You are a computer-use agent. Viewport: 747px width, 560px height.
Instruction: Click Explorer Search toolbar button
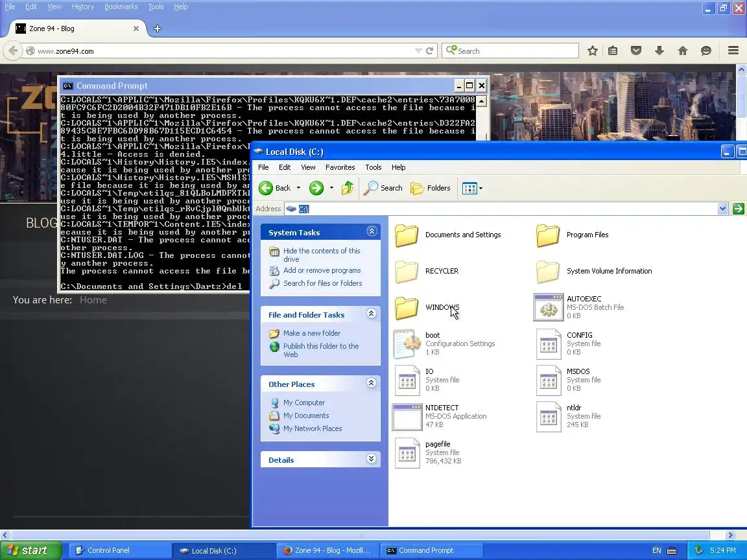(x=383, y=188)
